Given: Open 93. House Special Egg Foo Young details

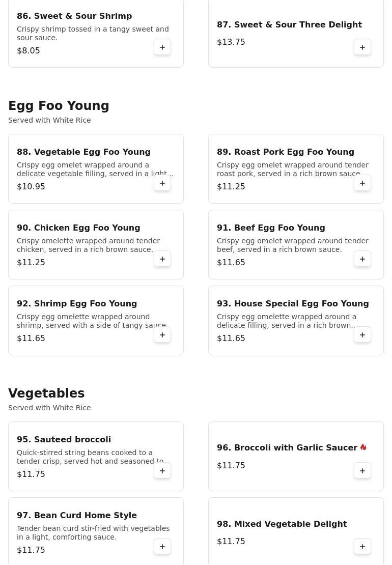Looking at the screenshot, I should pyautogui.click(x=293, y=303).
